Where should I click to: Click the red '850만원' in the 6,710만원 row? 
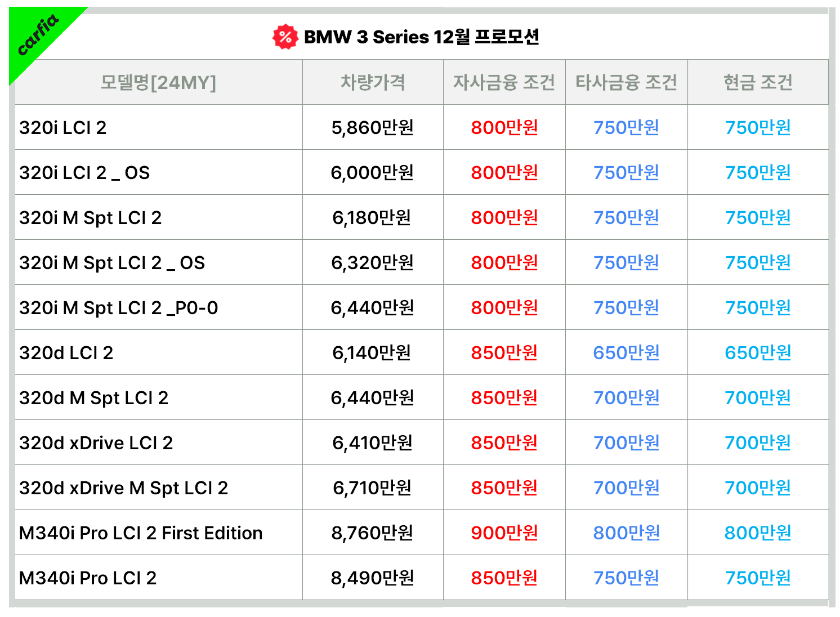coord(504,488)
